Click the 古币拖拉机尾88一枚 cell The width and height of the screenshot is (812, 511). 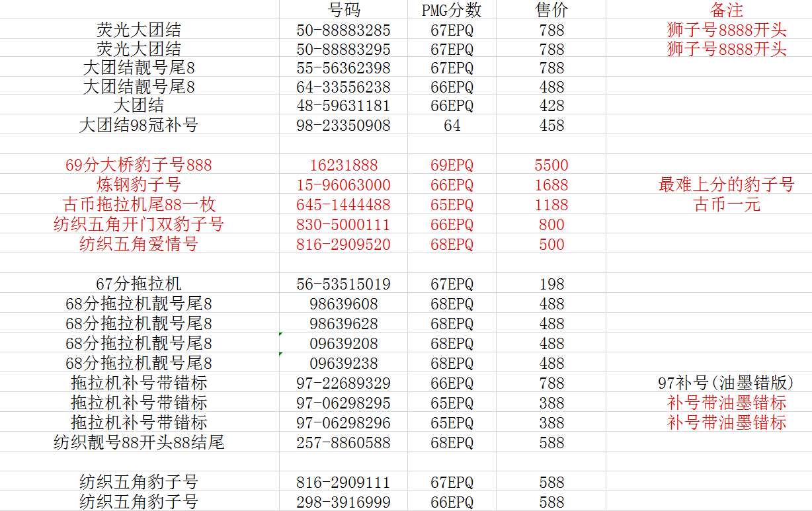(139, 204)
